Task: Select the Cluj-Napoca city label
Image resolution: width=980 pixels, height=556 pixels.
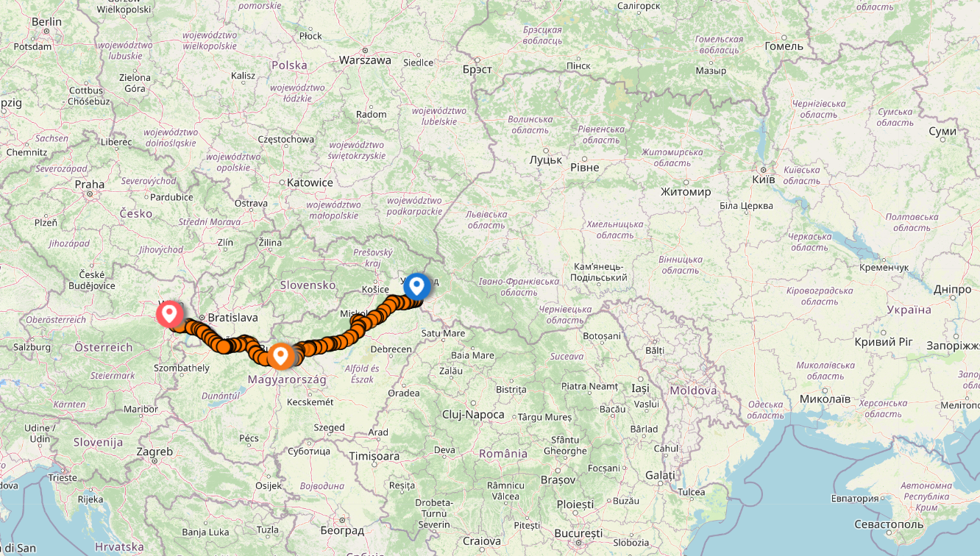Action: (x=473, y=415)
